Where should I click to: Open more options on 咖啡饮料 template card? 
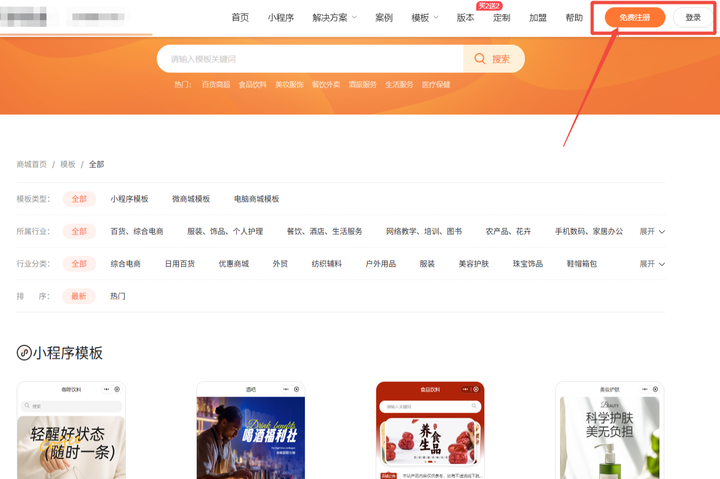[x=107, y=389]
